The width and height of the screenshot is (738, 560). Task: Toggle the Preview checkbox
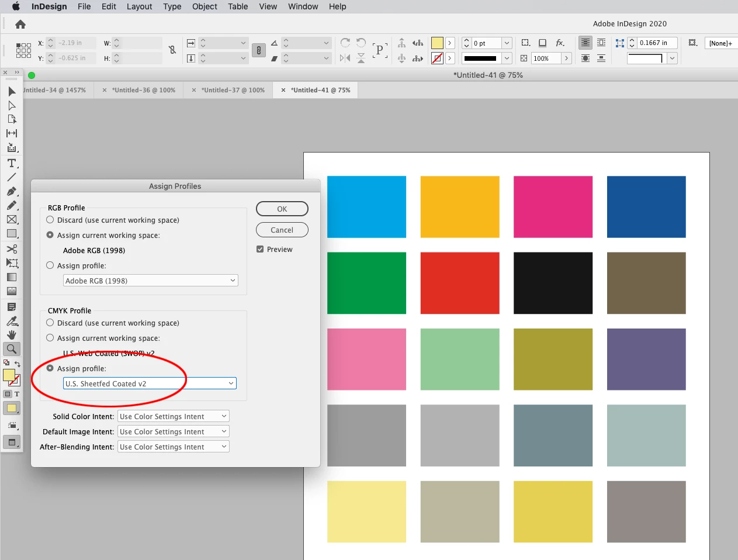pyautogui.click(x=260, y=250)
